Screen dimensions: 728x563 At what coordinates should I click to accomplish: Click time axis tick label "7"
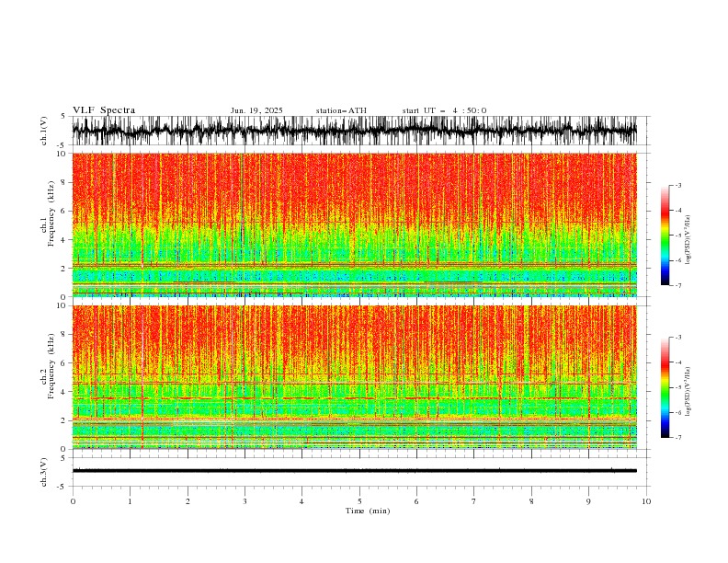(x=474, y=501)
